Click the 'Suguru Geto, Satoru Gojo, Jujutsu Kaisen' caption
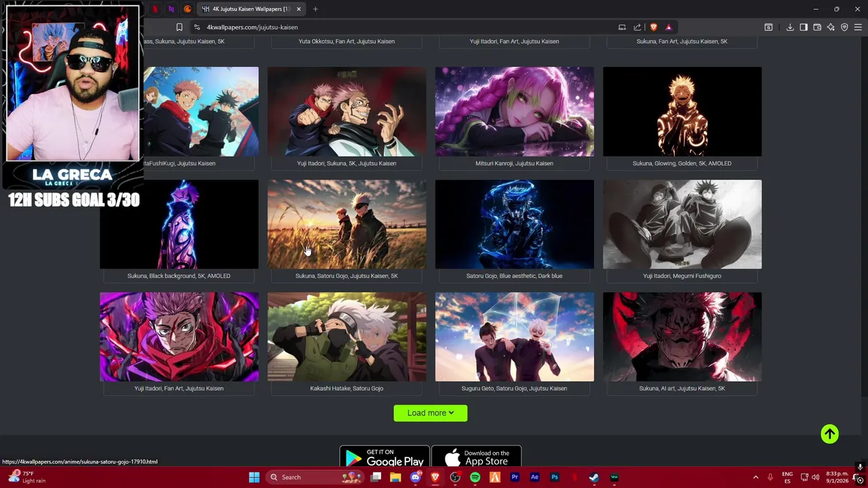This screenshot has height=488, width=868. click(514, 388)
